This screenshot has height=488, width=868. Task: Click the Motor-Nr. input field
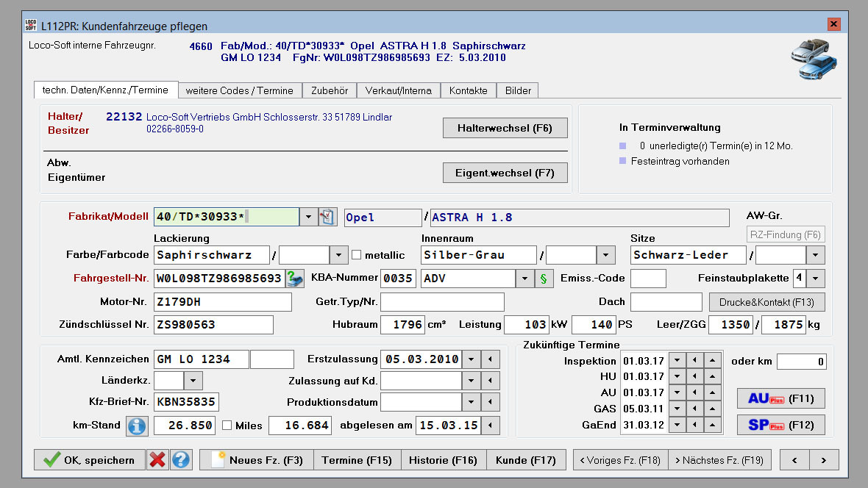[x=222, y=302]
